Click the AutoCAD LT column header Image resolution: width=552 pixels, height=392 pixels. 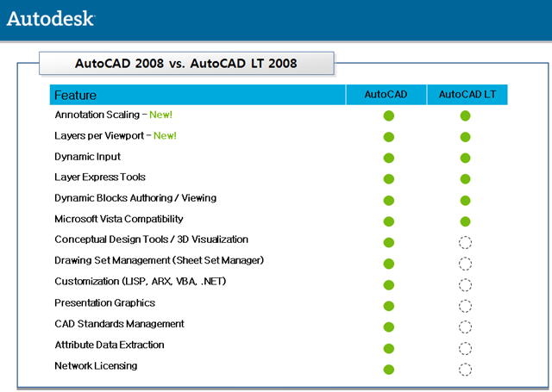(467, 94)
